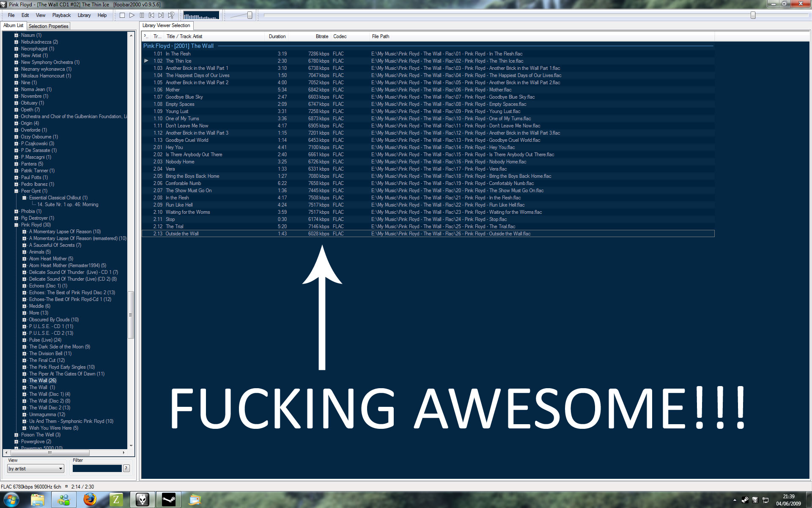This screenshot has width=812, height=508.
Task: Collapse the Peer Gynt tree node
Action: [x=16, y=191]
